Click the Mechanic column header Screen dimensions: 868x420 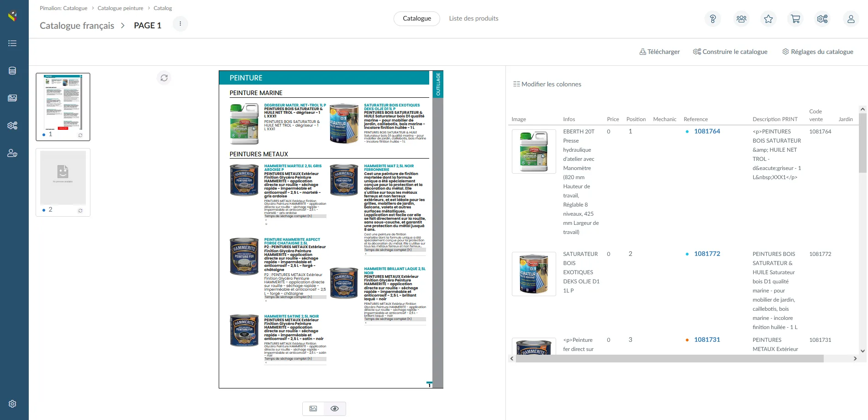665,119
